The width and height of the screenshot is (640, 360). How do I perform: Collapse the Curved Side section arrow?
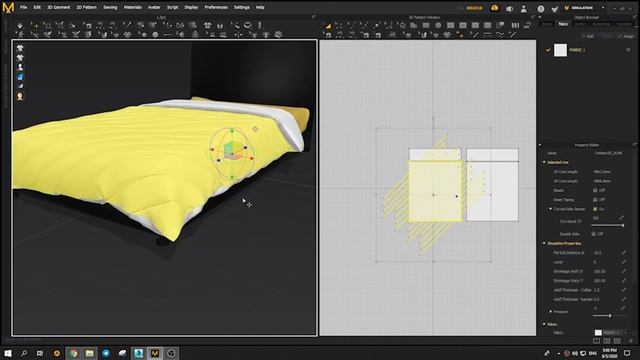[x=550, y=209]
